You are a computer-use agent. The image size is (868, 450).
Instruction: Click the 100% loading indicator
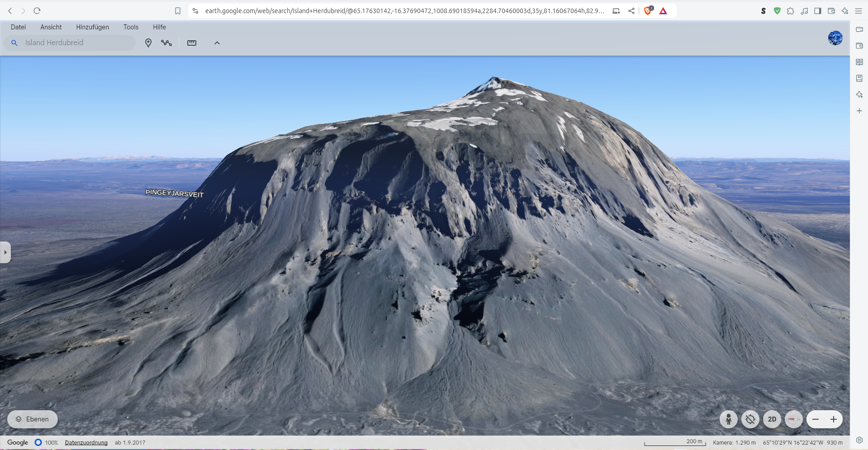click(47, 443)
